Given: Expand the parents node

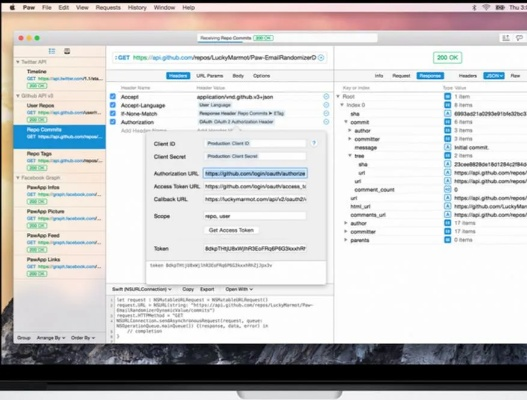Looking at the screenshot, I should click(x=346, y=240).
